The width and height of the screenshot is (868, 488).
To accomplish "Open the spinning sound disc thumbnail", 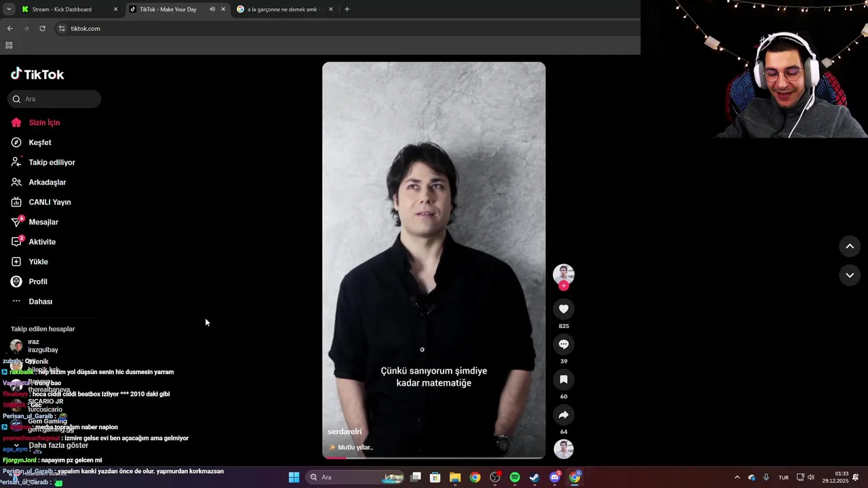I will click(x=564, y=449).
